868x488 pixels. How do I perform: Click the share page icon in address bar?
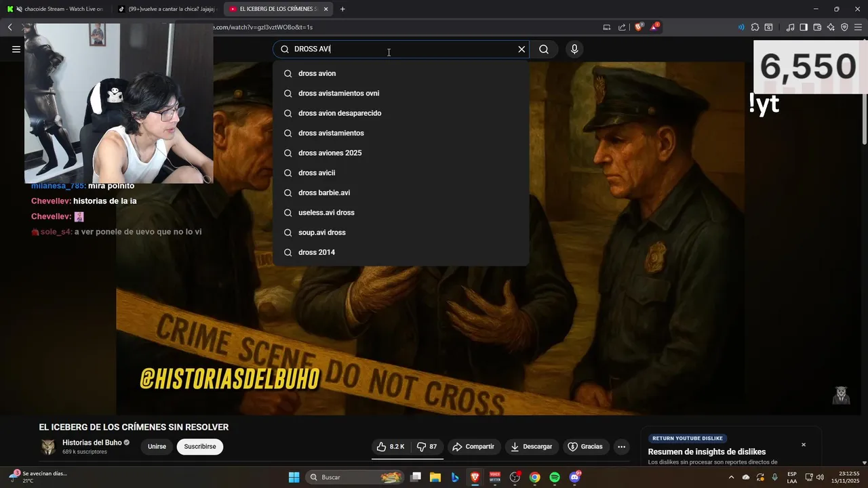pyautogui.click(x=622, y=27)
